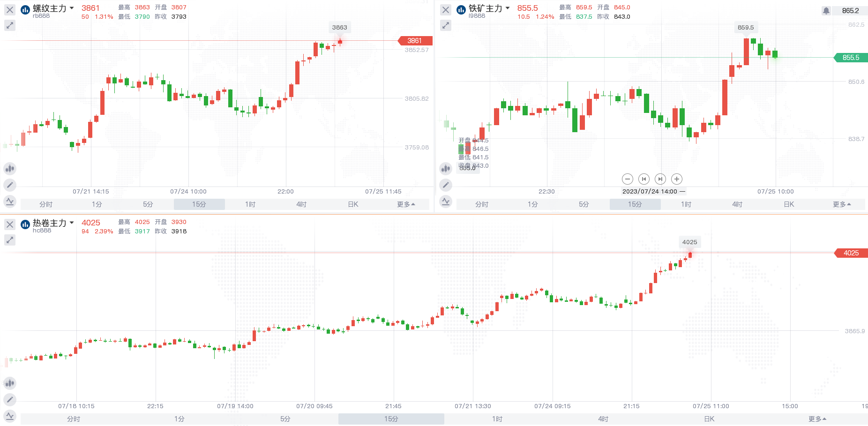Click the 855.5 green price tag
The width and height of the screenshot is (868, 426).
tap(851, 58)
